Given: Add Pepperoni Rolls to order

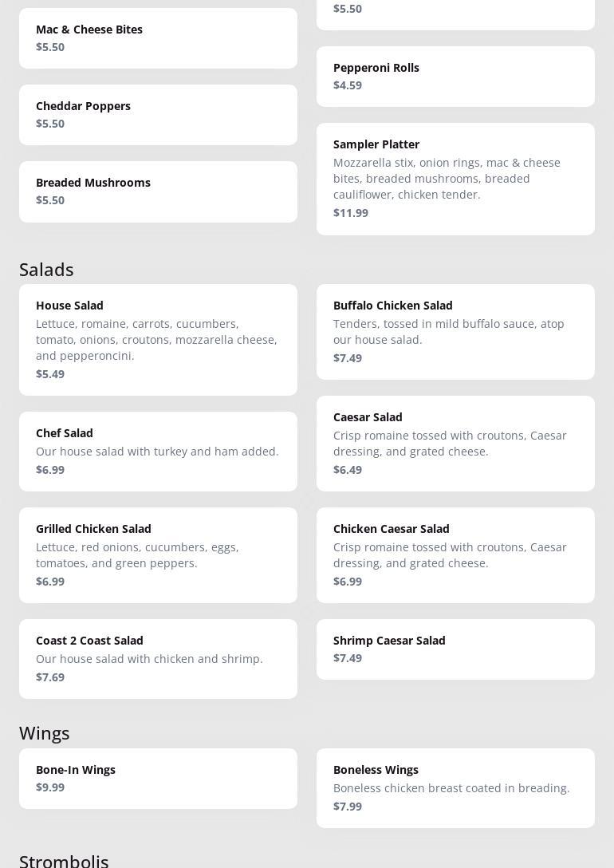Looking at the screenshot, I should (x=455, y=77).
